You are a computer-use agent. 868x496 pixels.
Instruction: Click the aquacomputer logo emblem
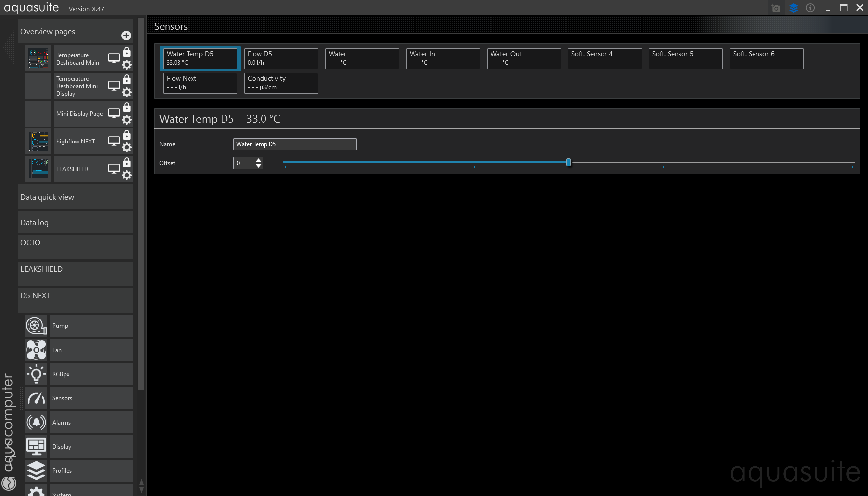click(x=9, y=484)
